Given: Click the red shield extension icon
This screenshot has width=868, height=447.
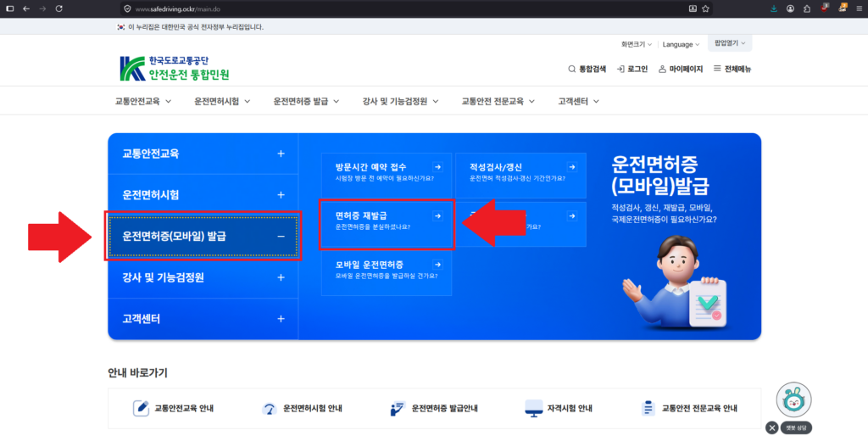Looking at the screenshot, I should pos(824,8).
